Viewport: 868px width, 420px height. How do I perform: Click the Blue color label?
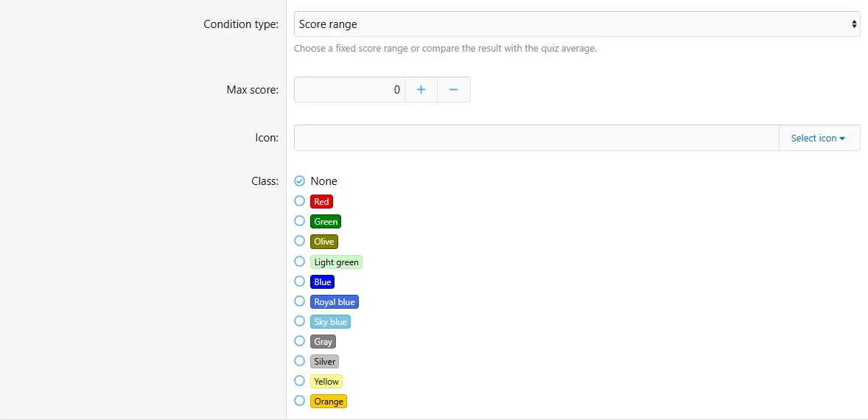(322, 282)
